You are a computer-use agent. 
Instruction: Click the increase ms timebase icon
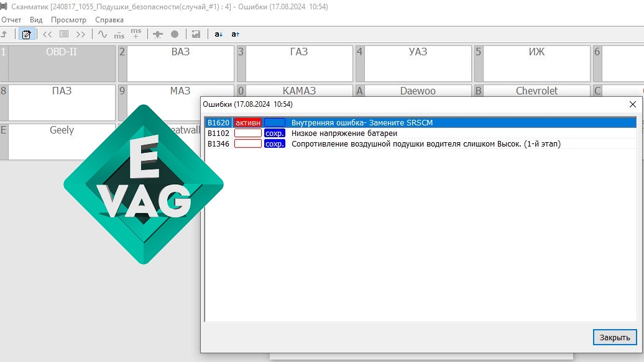(x=136, y=34)
